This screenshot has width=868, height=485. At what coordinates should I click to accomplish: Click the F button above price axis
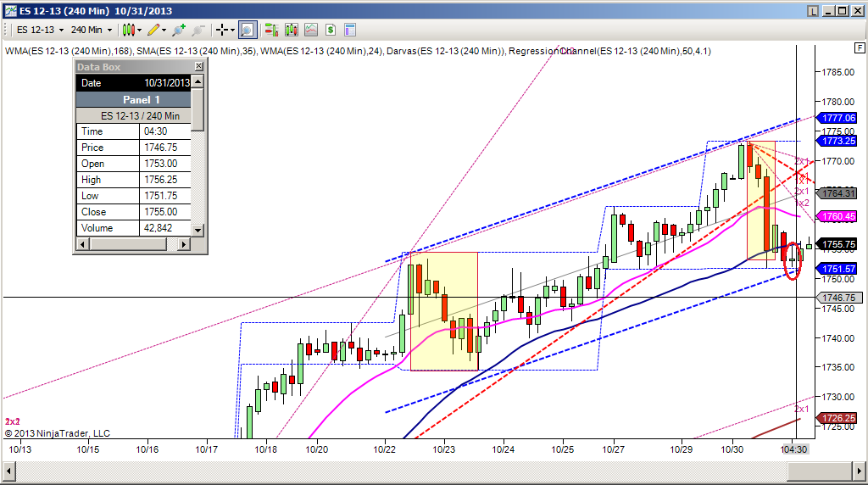(x=860, y=48)
